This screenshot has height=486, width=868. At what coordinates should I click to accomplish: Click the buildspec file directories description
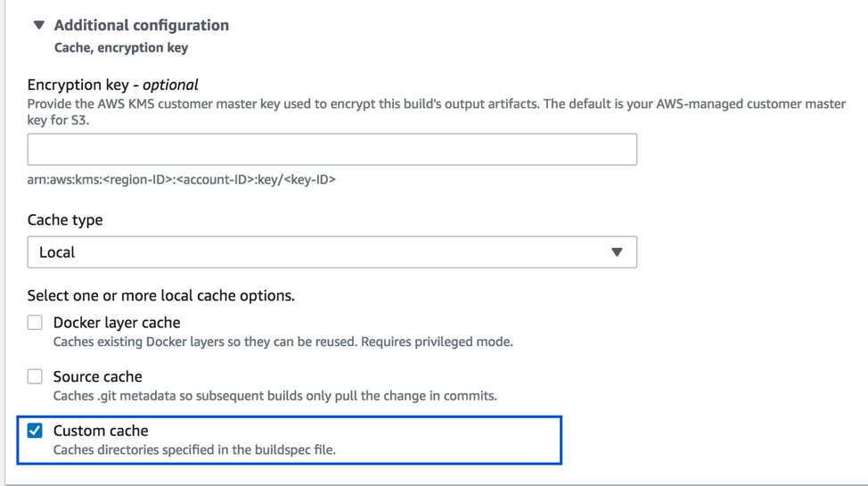pos(194,450)
